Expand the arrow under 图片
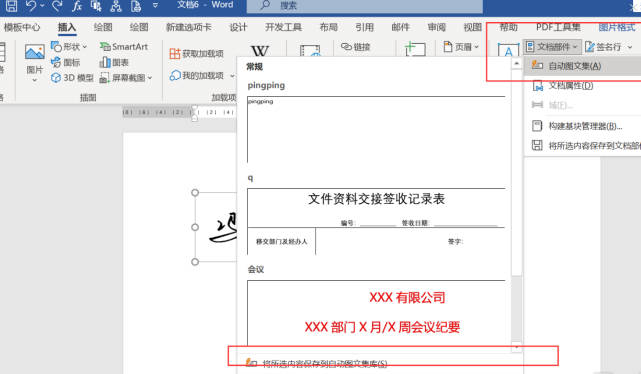 35,80
